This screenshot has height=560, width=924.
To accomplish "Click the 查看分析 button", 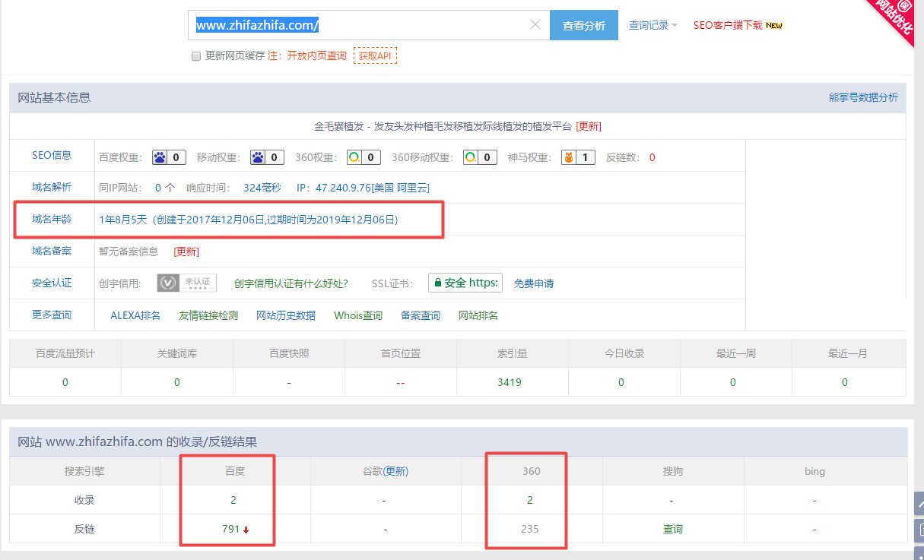I will point(584,25).
